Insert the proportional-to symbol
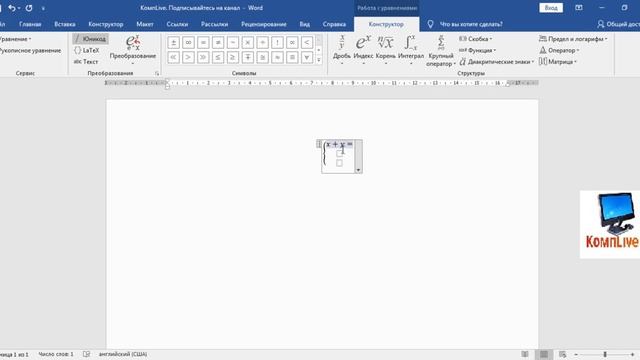 (x=292, y=42)
